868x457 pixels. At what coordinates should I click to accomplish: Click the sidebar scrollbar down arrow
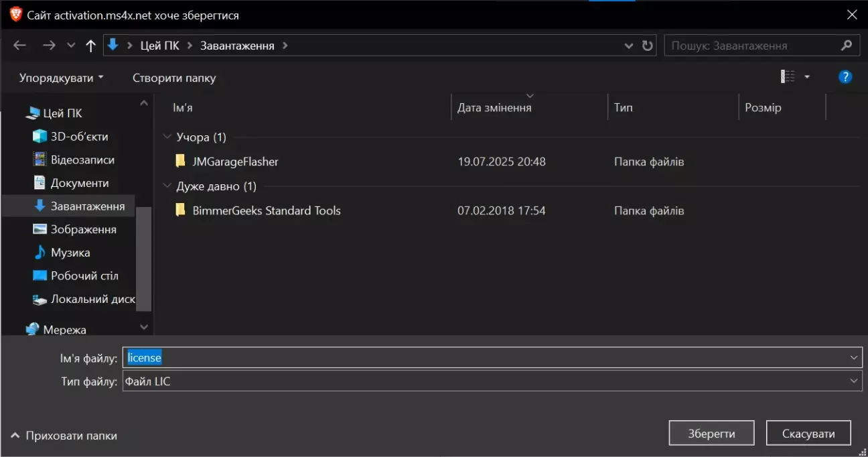144,327
